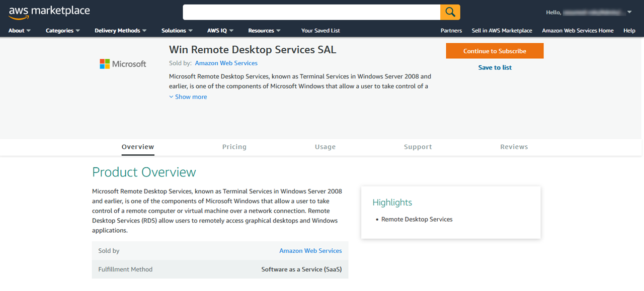Click Your Saved List in the navigation
Image resolution: width=644 pixels, height=291 pixels.
[320, 30]
